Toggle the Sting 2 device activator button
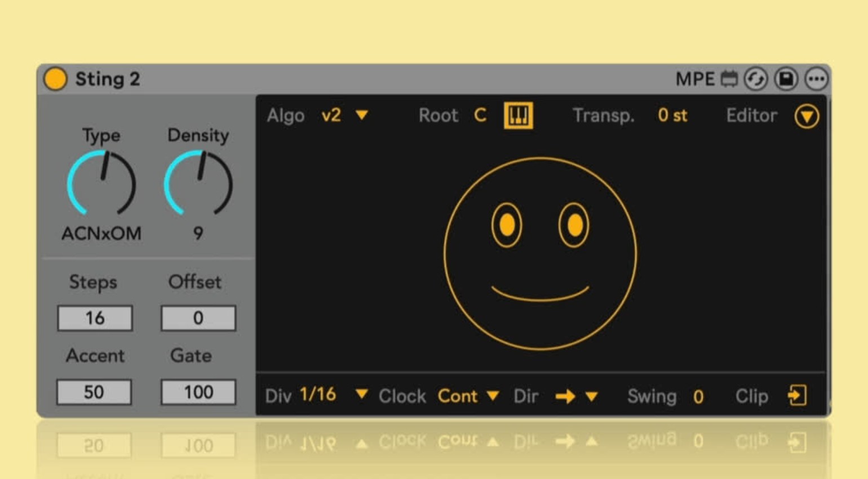The image size is (868, 479). tap(55, 79)
